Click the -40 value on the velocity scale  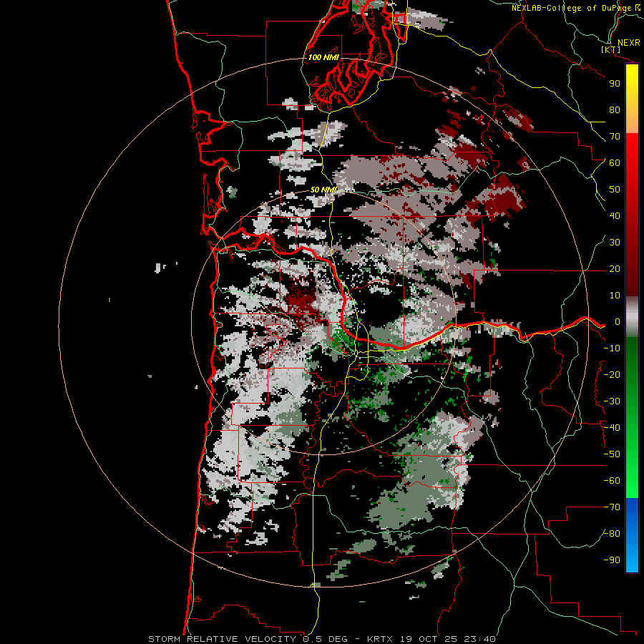tap(612, 428)
